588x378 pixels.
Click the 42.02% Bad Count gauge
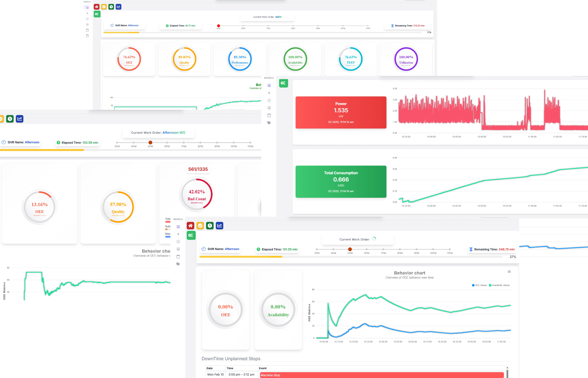pos(197,195)
